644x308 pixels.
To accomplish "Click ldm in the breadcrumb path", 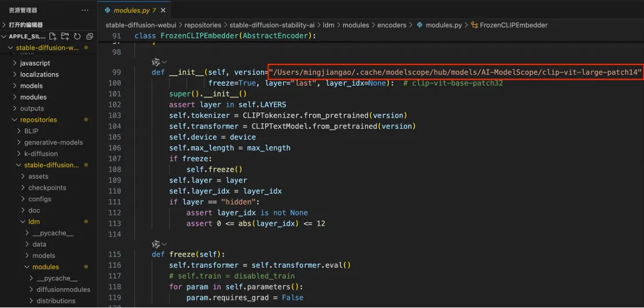I will (328, 25).
